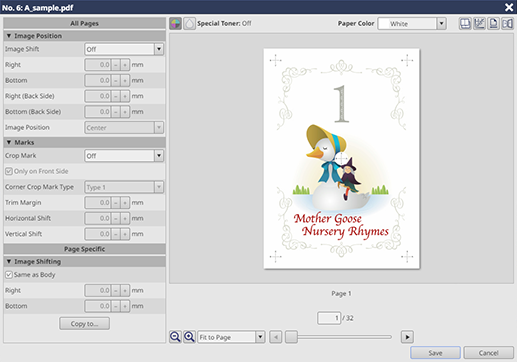Collapse the Marks section
Screen dimensions: 517x362
[x=9, y=142]
